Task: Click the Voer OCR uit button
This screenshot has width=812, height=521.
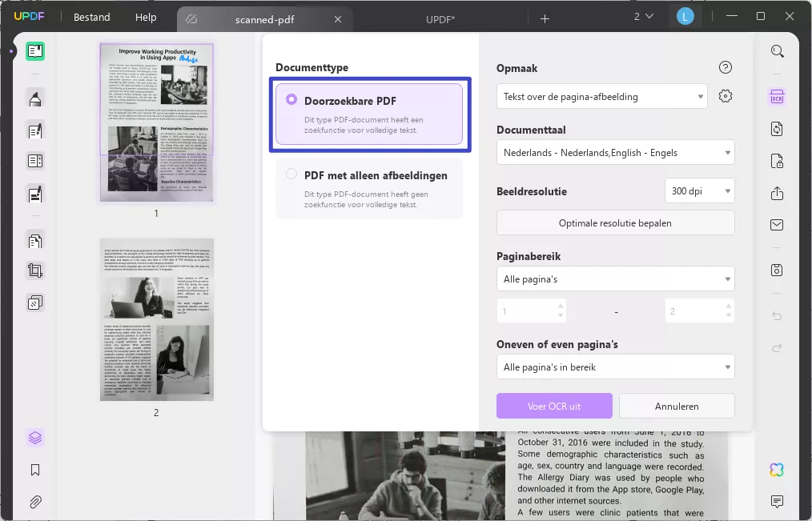Action: pos(554,406)
